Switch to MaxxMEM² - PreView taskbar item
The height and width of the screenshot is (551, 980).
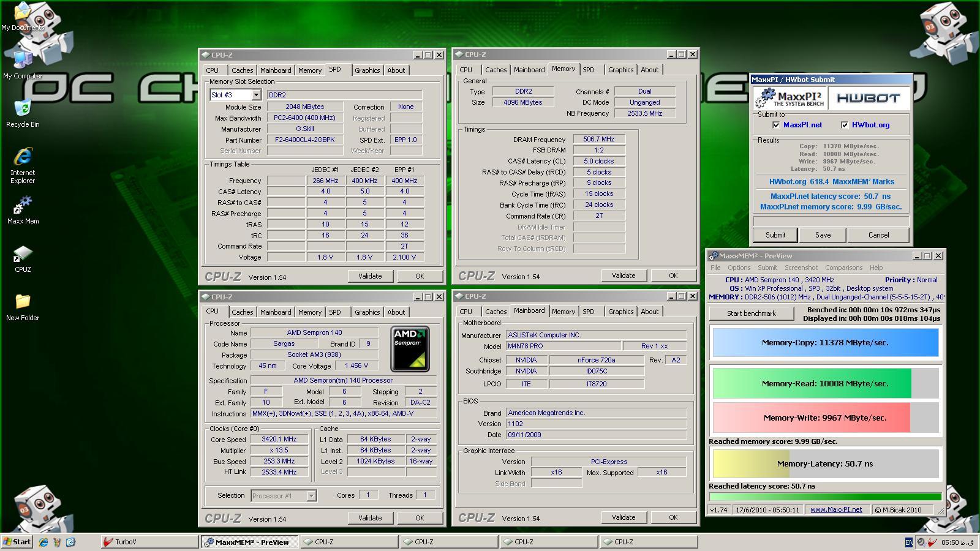(249, 542)
